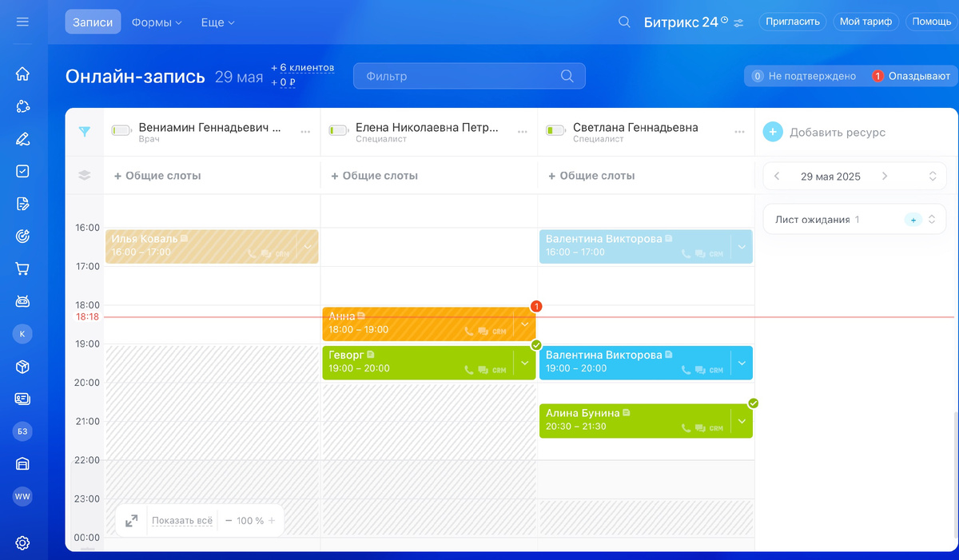Click plus on the 100% zoom control

[x=271, y=520]
